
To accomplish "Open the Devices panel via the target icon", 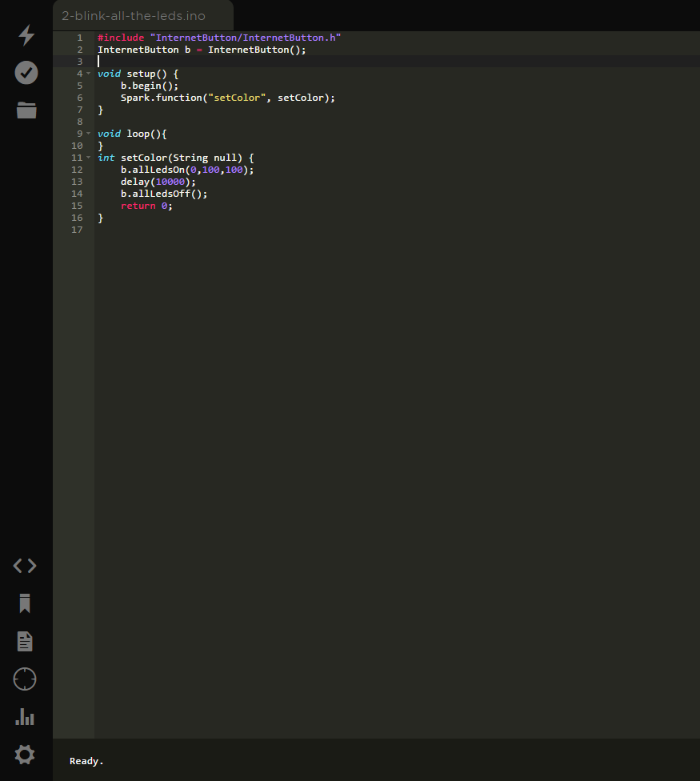I will click(25, 679).
